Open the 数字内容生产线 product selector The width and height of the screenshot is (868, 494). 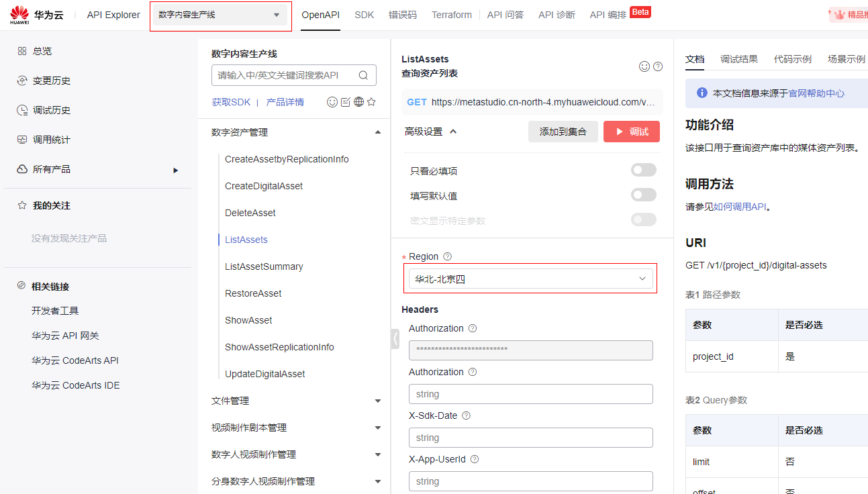(220, 15)
